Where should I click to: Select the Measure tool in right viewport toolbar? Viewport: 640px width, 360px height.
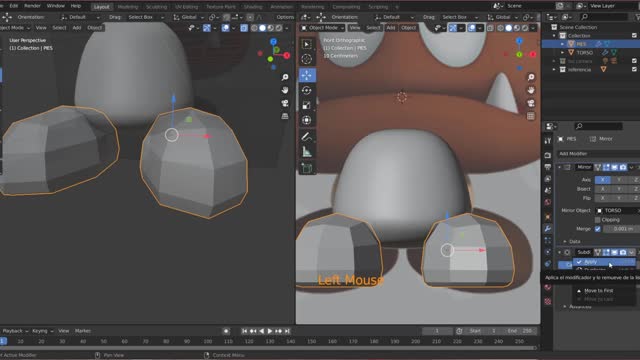307,152
